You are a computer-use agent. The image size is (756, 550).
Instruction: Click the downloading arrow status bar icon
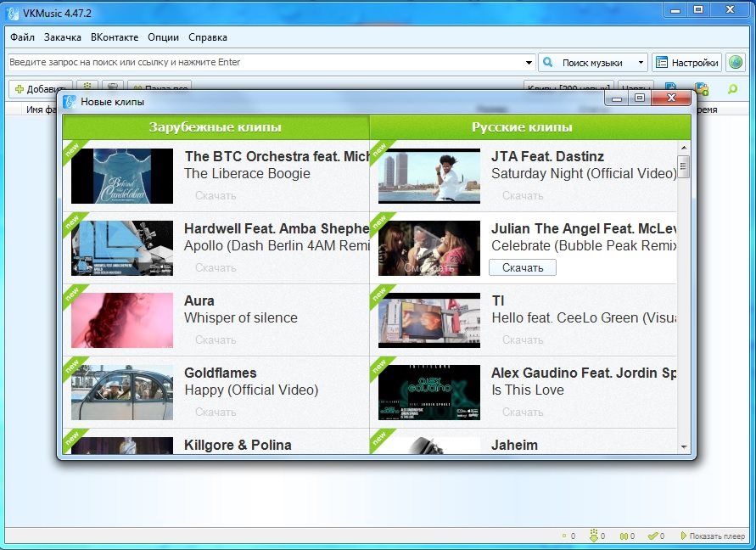[593, 536]
